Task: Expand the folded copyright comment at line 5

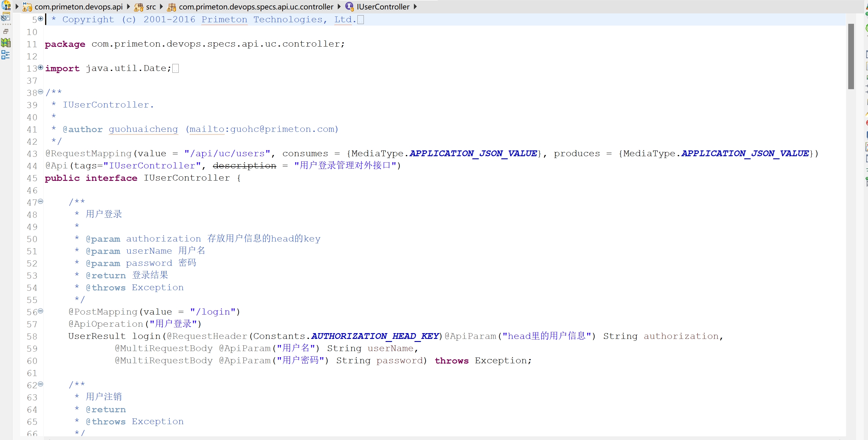Action: coord(40,19)
